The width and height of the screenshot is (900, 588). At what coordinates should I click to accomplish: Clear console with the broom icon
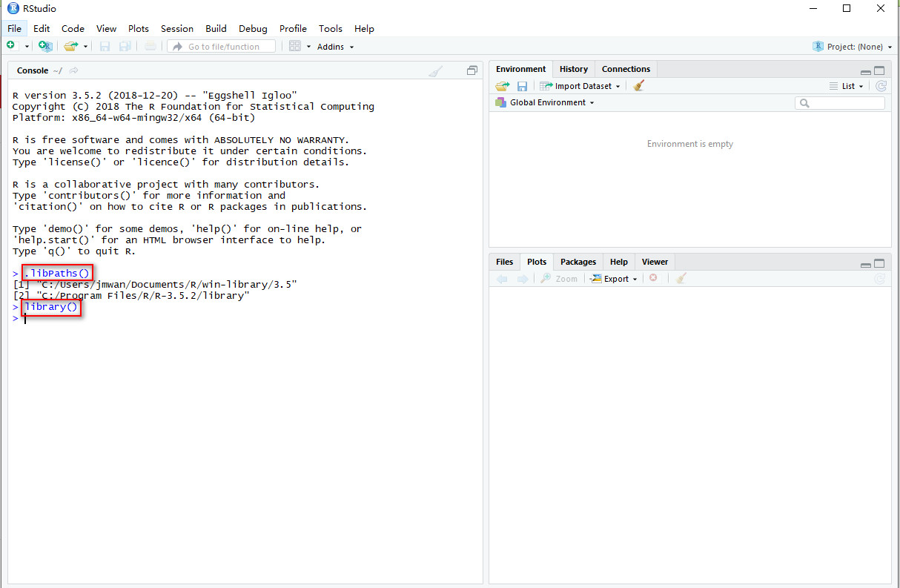click(x=436, y=71)
